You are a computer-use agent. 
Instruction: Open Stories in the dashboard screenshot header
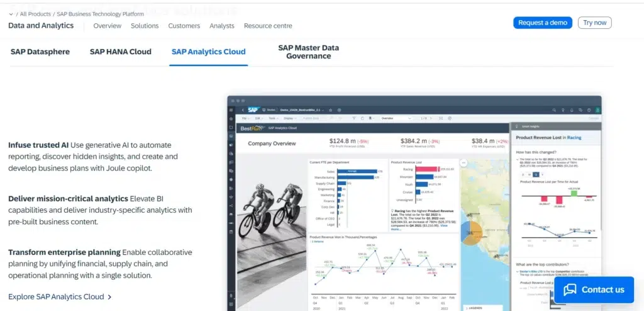click(x=269, y=110)
